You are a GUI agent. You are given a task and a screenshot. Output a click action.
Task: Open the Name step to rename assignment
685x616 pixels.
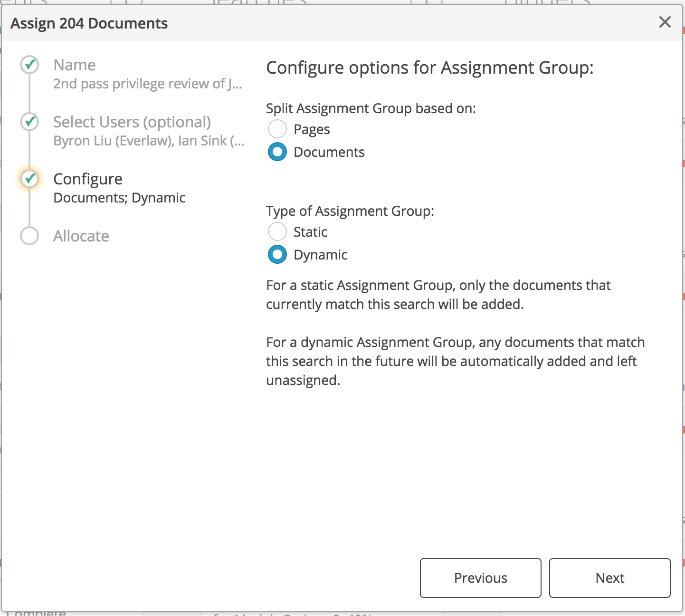(74, 65)
